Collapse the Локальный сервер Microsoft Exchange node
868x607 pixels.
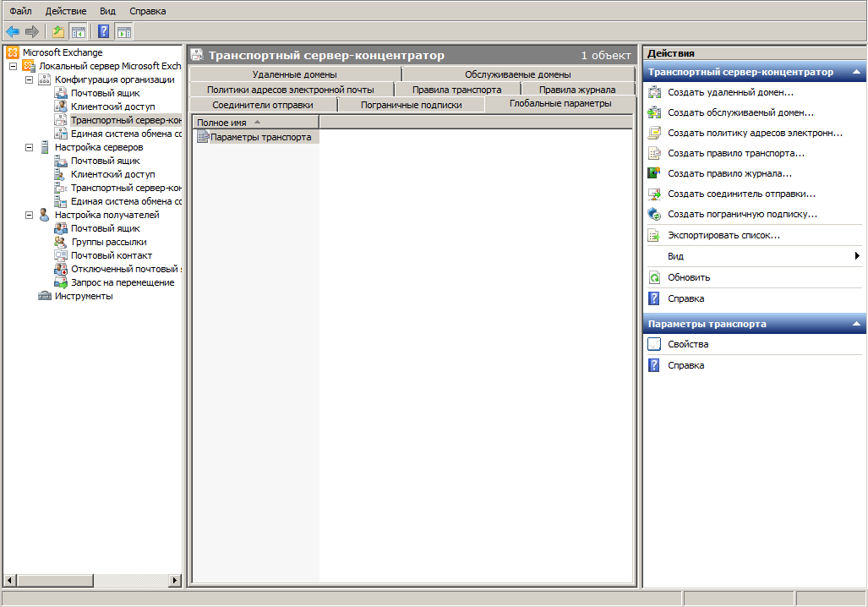(x=14, y=67)
